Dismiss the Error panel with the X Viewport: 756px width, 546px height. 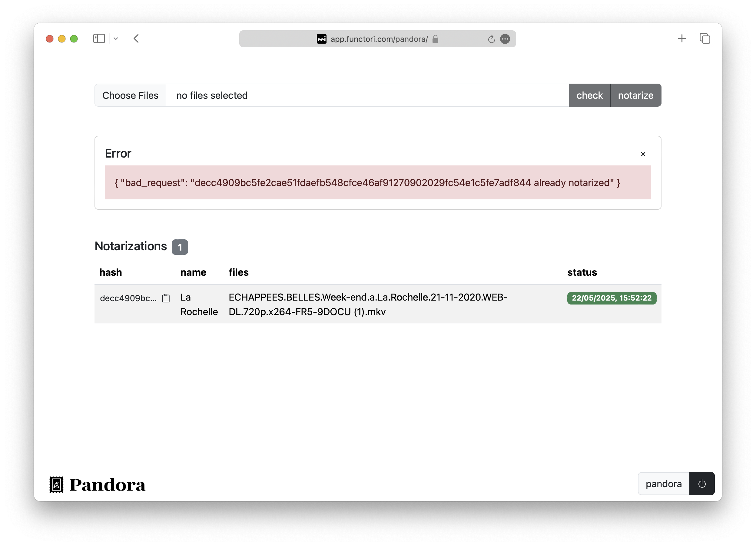tap(643, 154)
